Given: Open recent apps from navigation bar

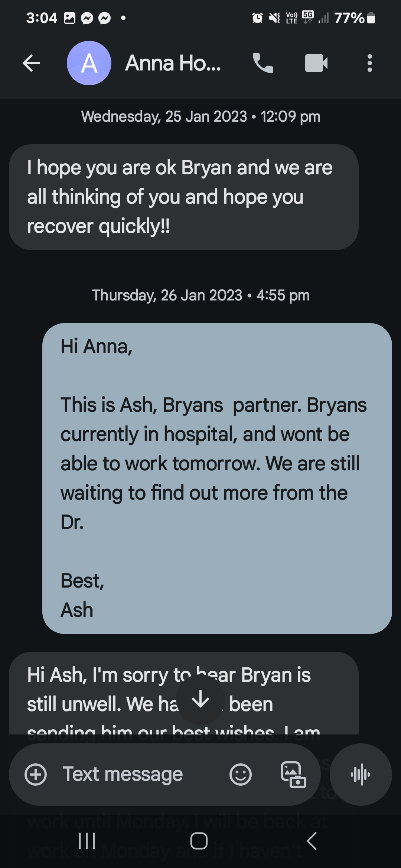Looking at the screenshot, I should tap(87, 841).
